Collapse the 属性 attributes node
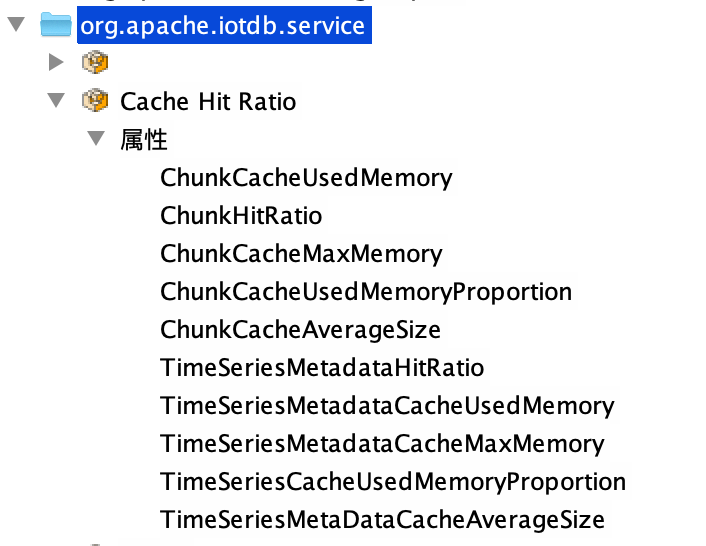The width and height of the screenshot is (706, 546). pyautogui.click(x=96, y=139)
